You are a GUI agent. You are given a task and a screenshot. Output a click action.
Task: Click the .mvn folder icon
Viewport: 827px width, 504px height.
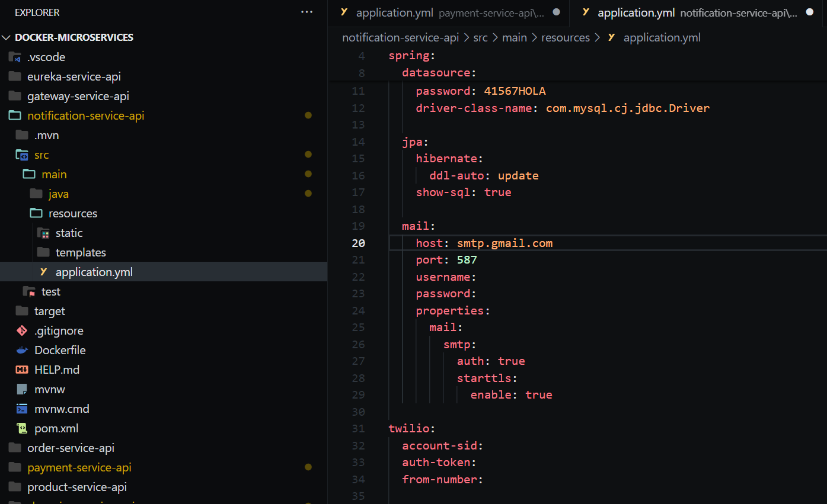click(23, 135)
